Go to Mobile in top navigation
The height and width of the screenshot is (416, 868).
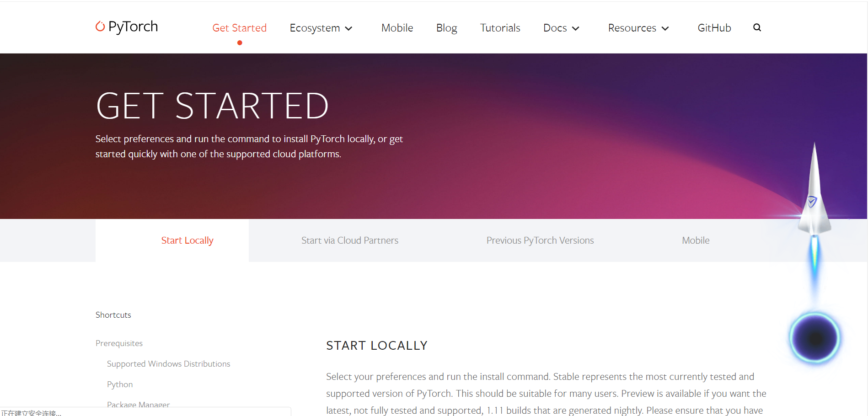(397, 28)
